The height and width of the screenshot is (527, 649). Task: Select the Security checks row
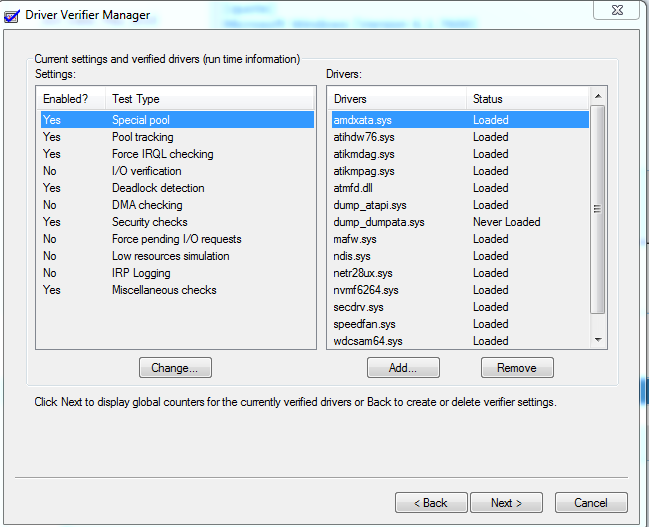point(177,222)
